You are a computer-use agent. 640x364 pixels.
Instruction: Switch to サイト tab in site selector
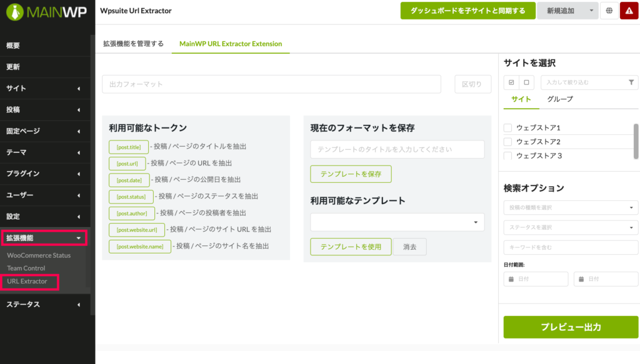(x=521, y=99)
